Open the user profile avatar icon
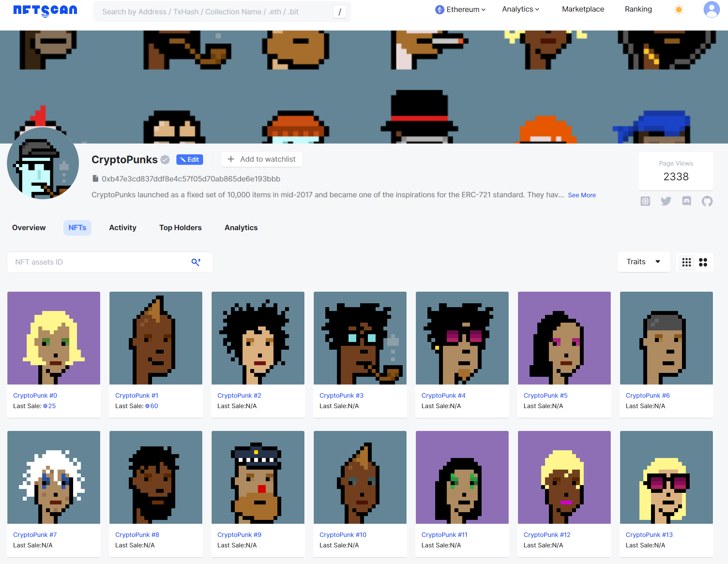This screenshot has height=564, width=728. click(711, 10)
